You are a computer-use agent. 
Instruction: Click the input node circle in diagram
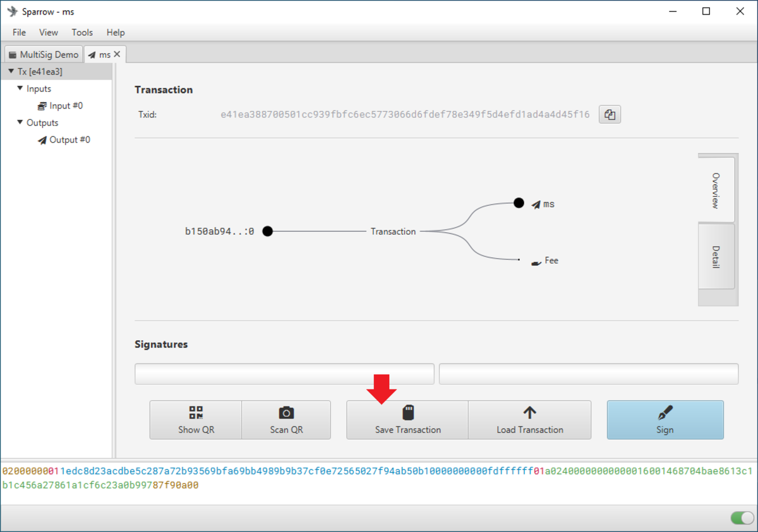click(x=267, y=231)
